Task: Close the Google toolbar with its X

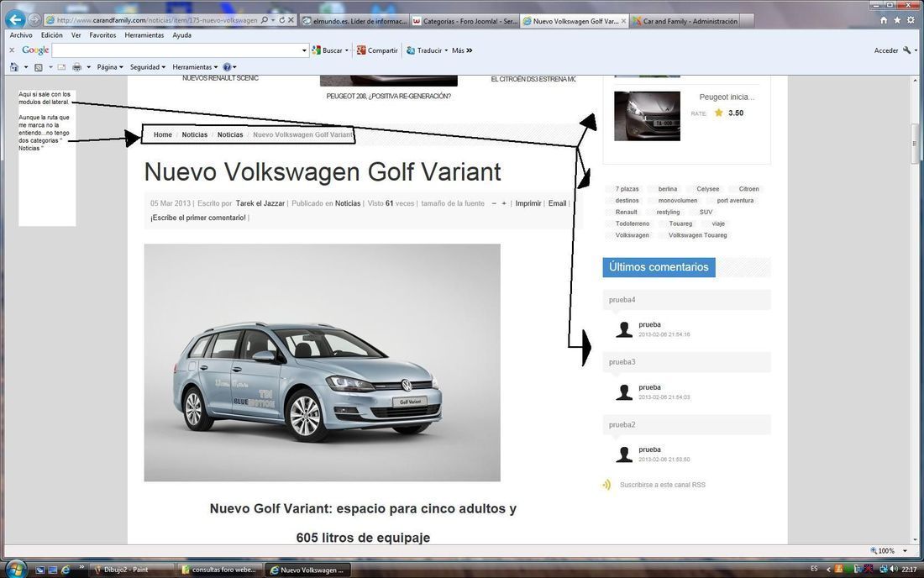Action: (12, 50)
